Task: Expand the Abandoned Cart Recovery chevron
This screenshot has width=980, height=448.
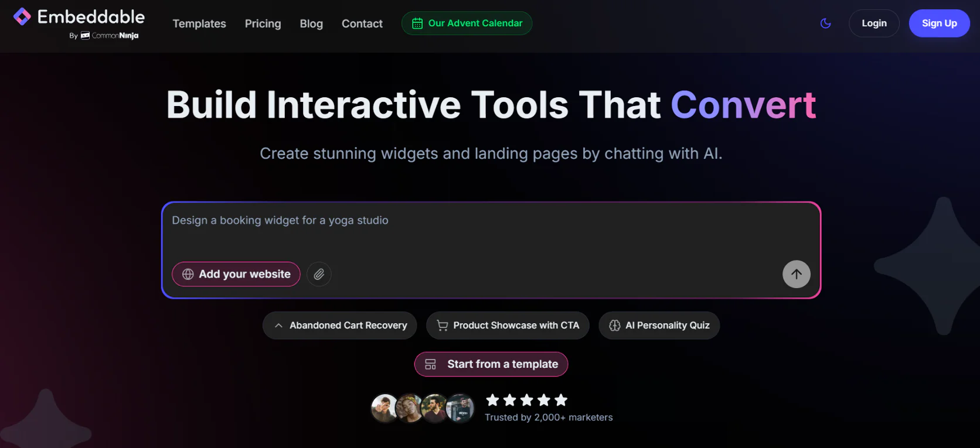Action: (279, 326)
